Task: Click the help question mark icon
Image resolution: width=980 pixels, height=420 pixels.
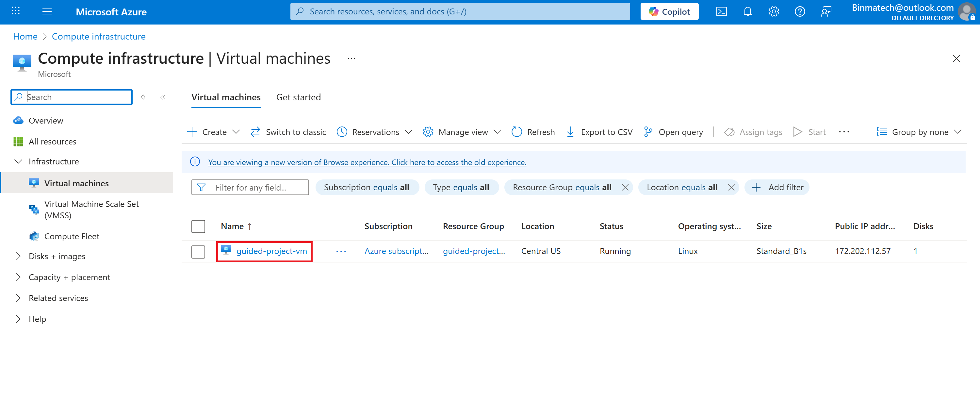Action: (800, 12)
